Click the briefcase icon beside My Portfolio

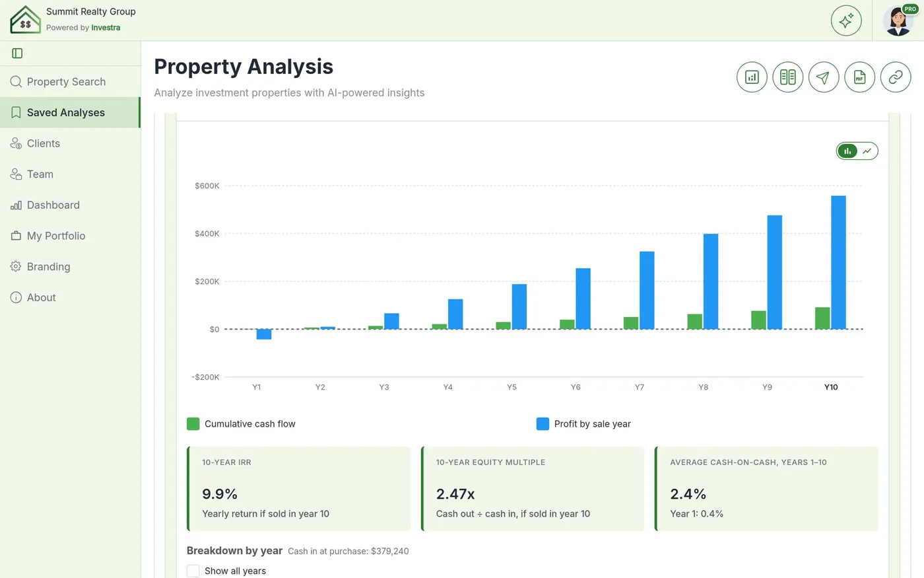[16, 236]
